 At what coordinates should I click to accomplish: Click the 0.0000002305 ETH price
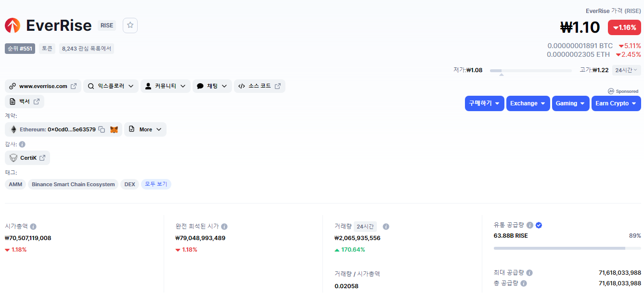[x=578, y=54]
